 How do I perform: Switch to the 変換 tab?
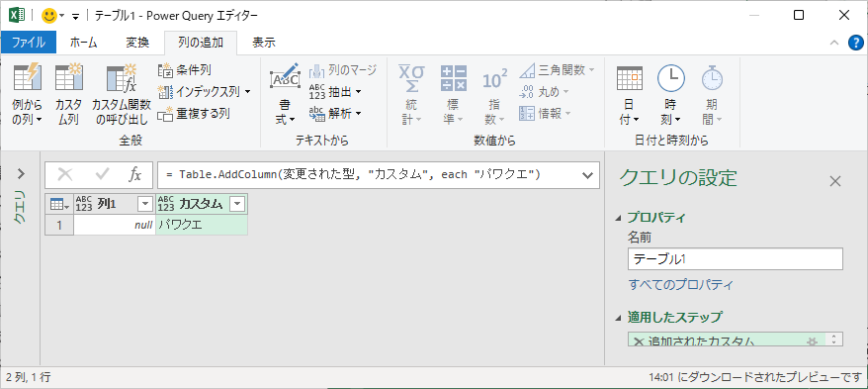136,43
